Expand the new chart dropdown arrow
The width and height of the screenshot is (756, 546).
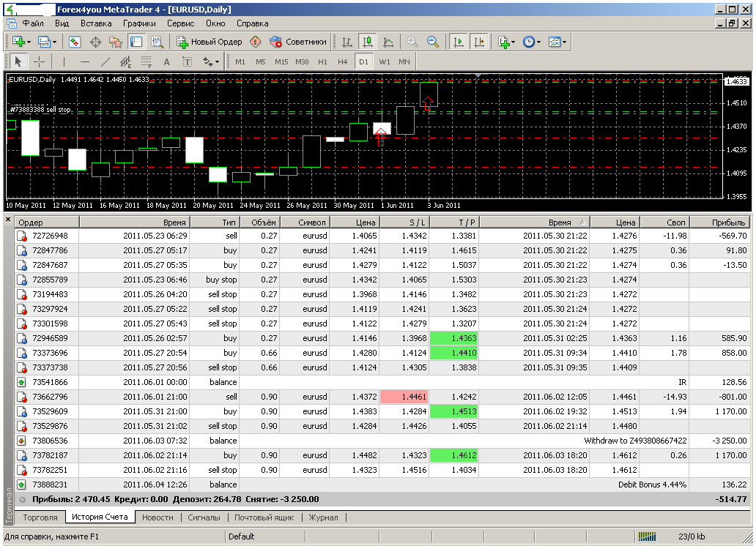pyautogui.click(x=29, y=42)
